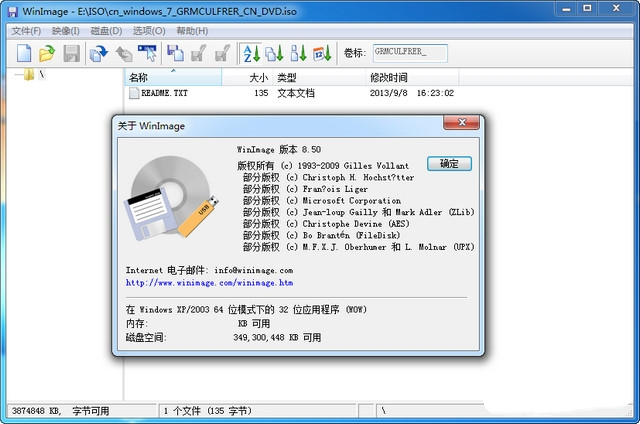The height and width of the screenshot is (424, 640).
Task: Click the 135 size cell
Action: [261, 93]
